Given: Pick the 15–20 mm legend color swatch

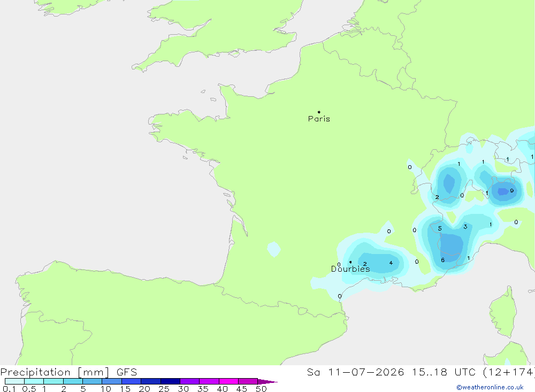Looking at the screenshot, I should [x=131, y=381].
